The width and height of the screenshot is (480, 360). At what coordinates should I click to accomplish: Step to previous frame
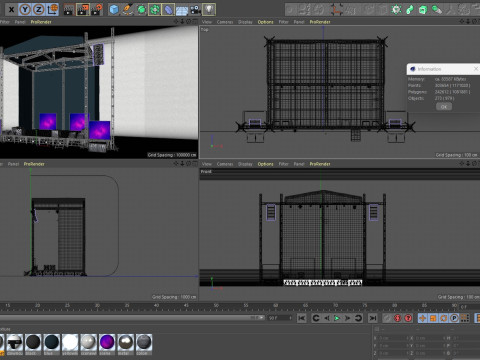point(327,318)
